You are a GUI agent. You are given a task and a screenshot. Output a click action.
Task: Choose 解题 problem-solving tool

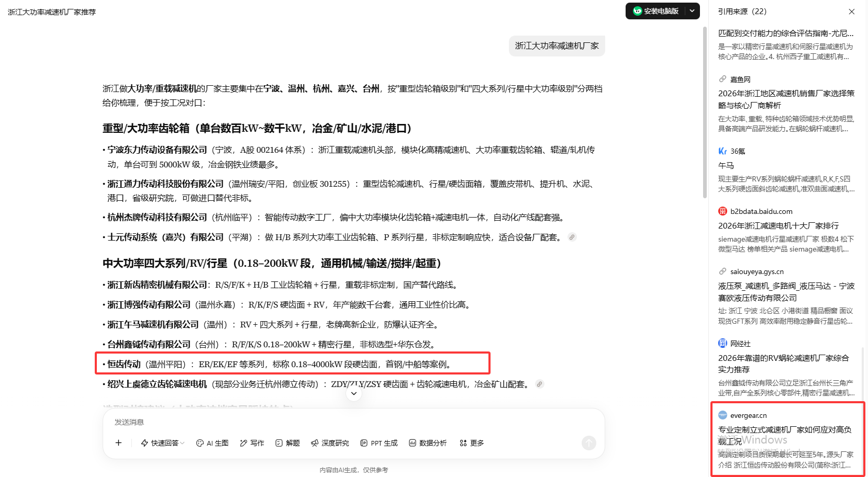[287, 443]
